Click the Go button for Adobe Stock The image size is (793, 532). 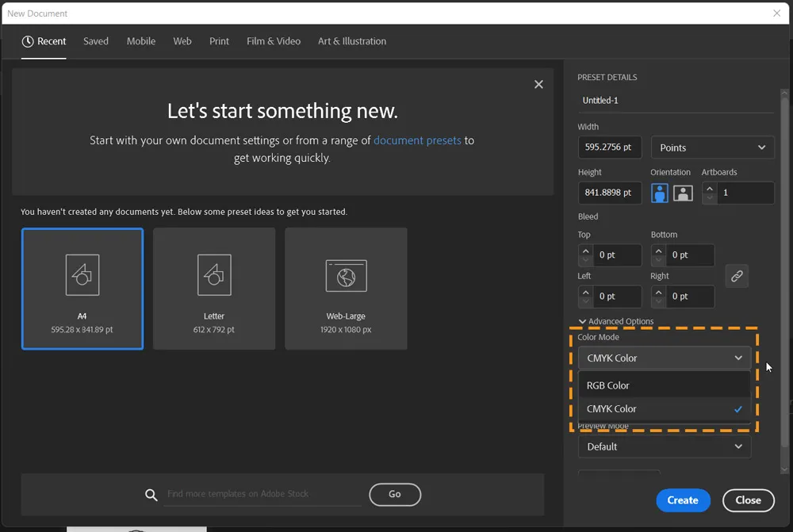point(394,494)
